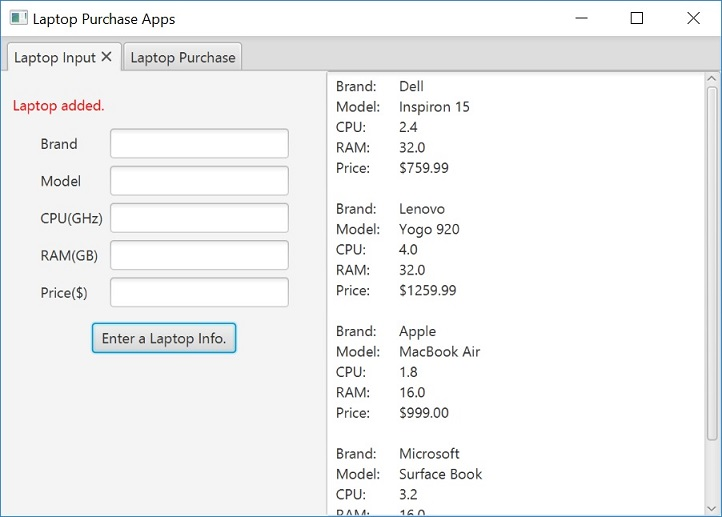Viewport: 722px width, 517px height.
Task: Click the scrollbar up arrow
Action: (712, 79)
